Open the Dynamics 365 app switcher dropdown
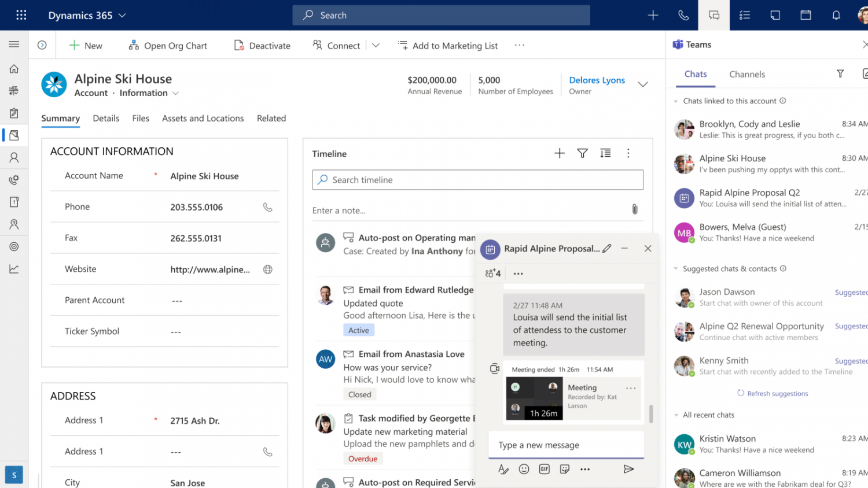The height and width of the screenshot is (488, 868). click(122, 16)
